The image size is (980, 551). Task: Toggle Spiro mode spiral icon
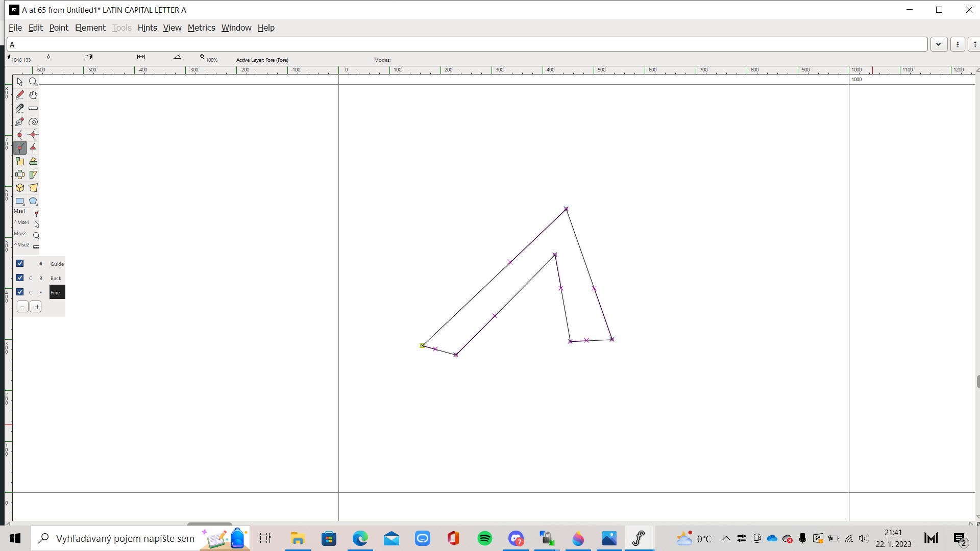(33, 121)
